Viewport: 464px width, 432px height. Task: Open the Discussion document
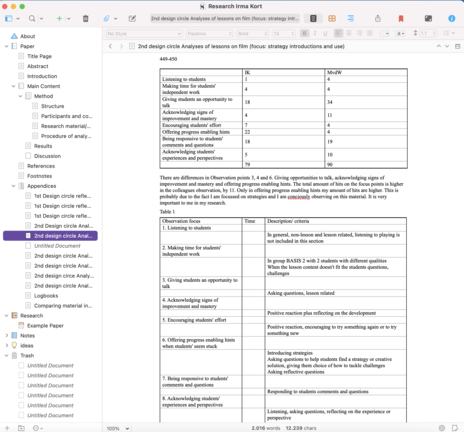tap(47, 156)
